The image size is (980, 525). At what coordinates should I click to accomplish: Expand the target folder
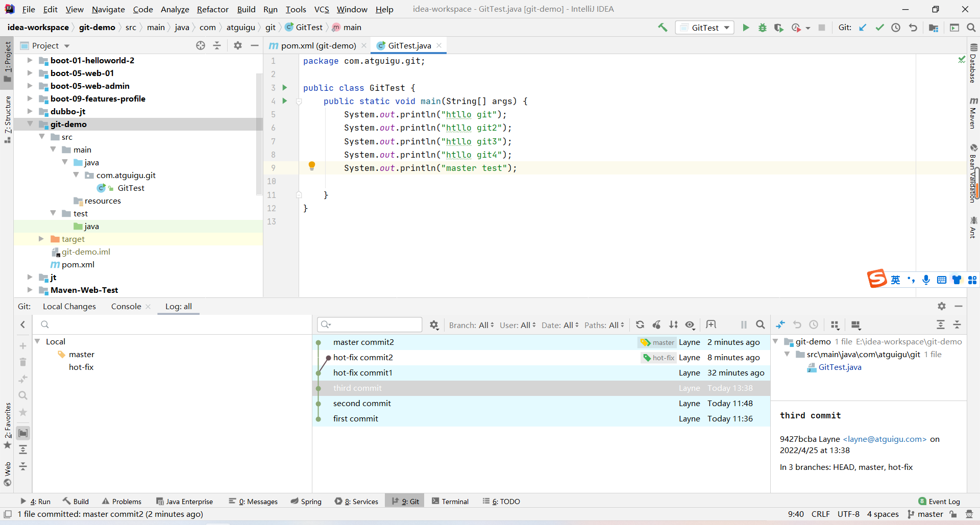pyautogui.click(x=41, y=239)
